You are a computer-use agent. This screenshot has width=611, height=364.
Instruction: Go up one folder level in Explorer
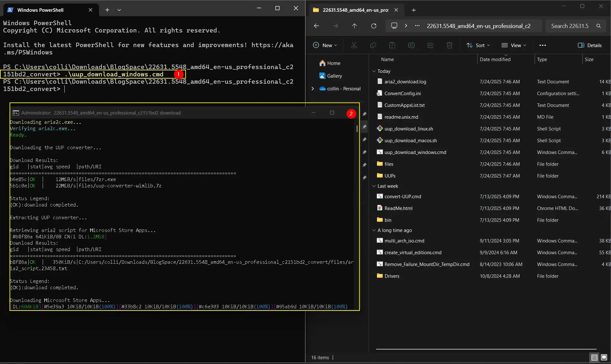[x=354, y=26]
